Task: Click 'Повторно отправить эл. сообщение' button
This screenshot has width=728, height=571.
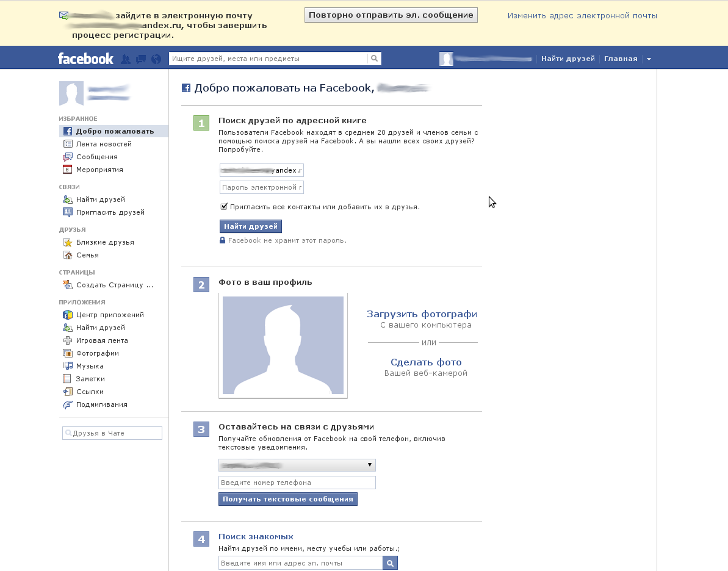Action: (391, 15)
